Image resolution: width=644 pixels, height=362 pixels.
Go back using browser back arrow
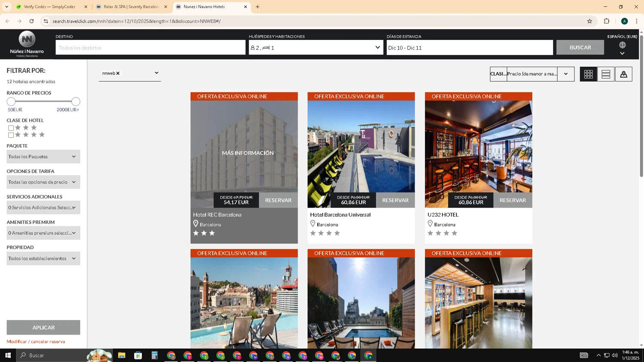click(x=7, y=21)
